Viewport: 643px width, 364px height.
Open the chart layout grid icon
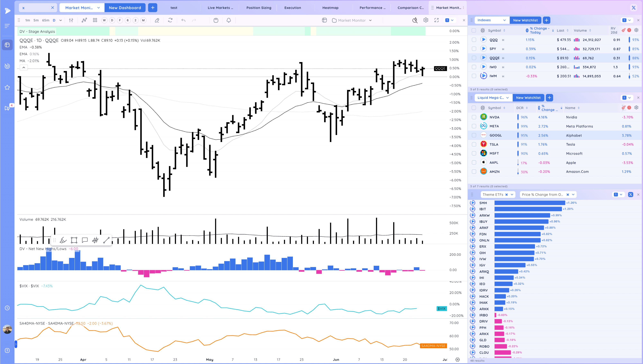(x=95, y=20)
